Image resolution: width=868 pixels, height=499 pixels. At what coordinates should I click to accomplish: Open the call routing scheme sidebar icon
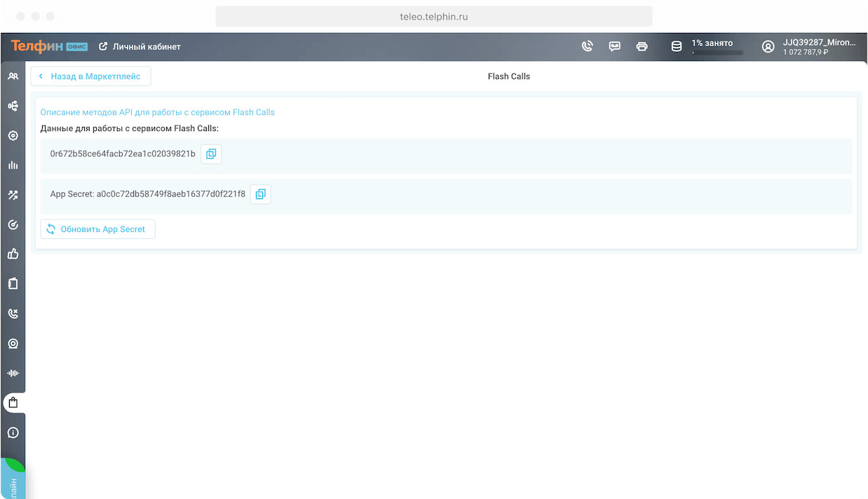pyautogui.click(x=13, y=106)
